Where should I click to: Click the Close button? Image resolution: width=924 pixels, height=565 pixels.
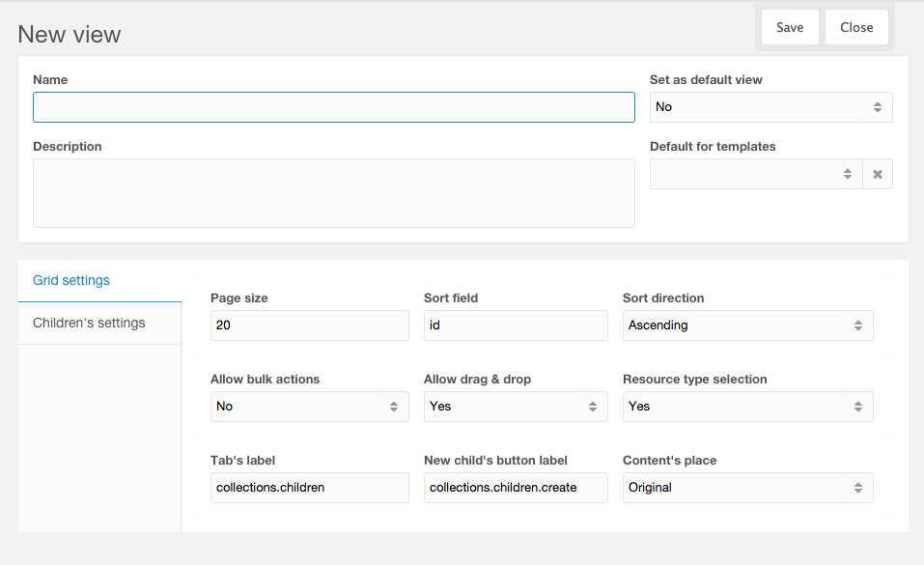click(x=856, y=27)
